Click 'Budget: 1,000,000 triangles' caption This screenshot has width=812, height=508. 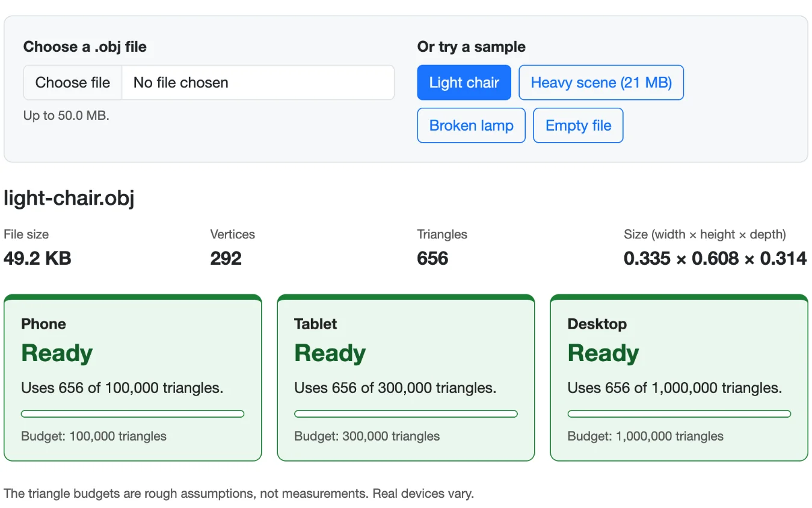pyautogui.click(x=645, y=436)
